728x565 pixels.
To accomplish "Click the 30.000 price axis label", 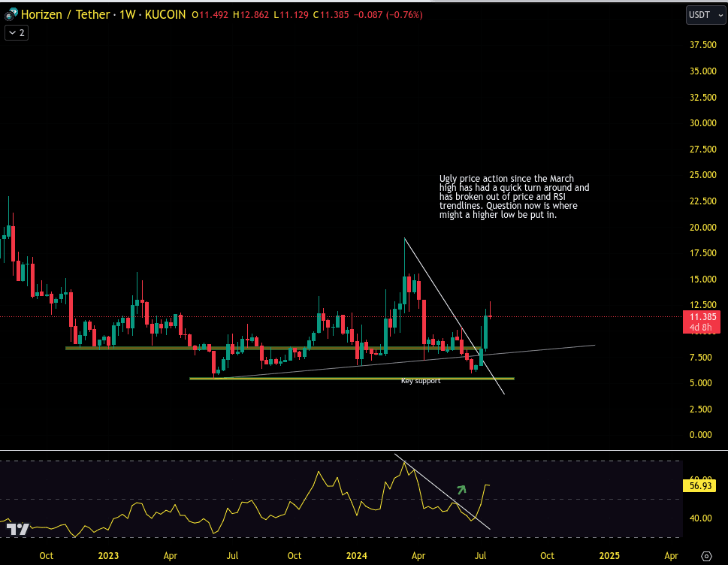I will [702, 123].
